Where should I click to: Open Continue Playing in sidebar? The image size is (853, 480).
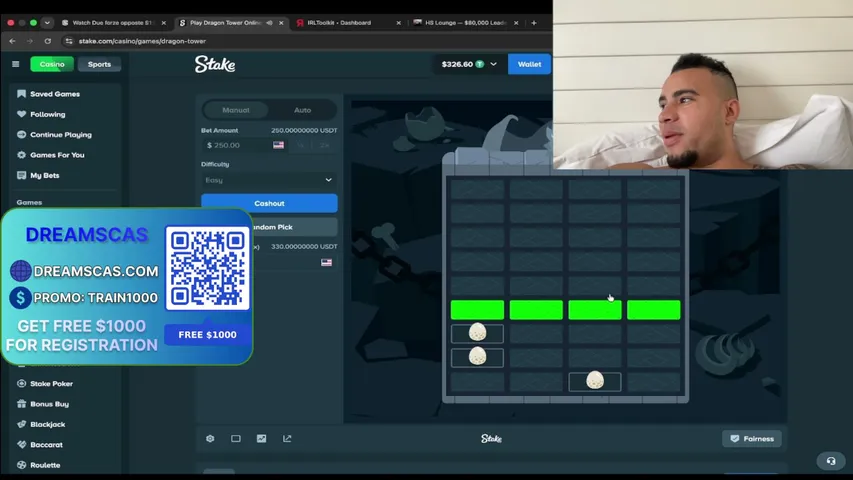click(60, 134)
